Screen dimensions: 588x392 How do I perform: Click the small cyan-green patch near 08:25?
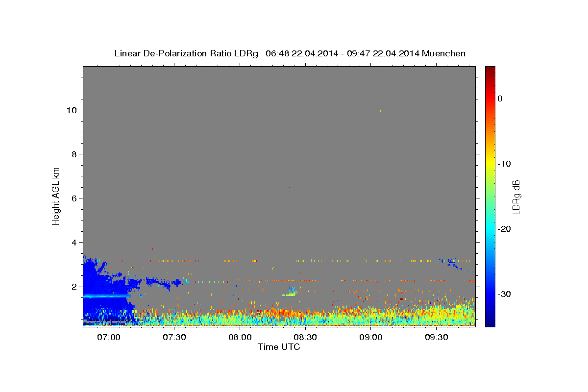(x=291, y=292)
